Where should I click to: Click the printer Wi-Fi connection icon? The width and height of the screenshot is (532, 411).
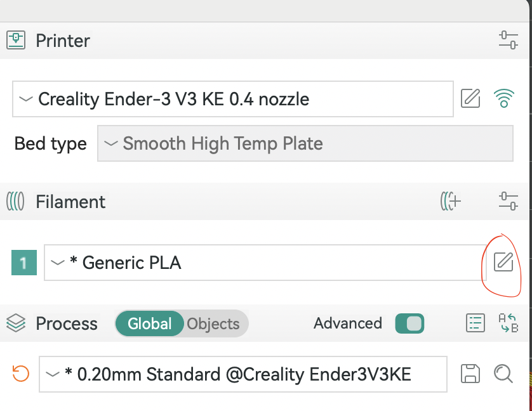pyautogui.click(x=504, y=99)
